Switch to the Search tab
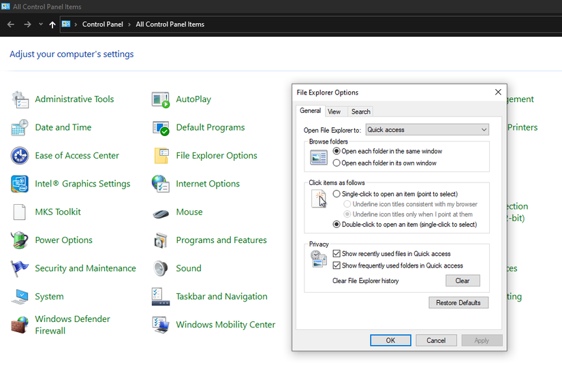The height and width of the screenshot is (392, 562). (360, 112)
